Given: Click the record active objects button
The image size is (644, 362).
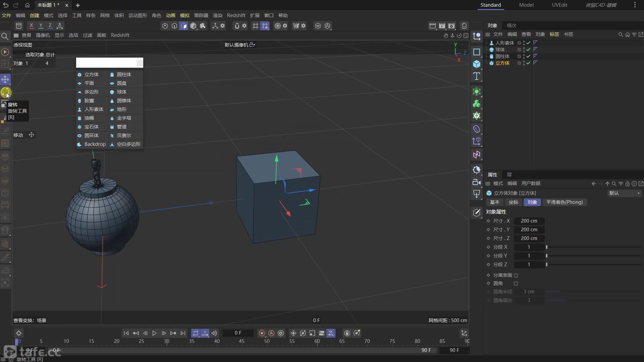Looking at the screenshot, I should tap(262, 333).
